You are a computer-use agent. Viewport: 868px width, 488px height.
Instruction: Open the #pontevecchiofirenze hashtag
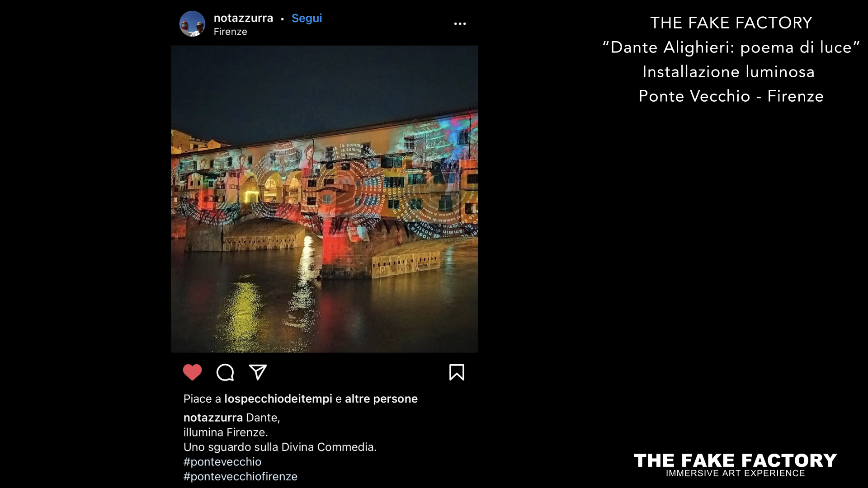240,476
